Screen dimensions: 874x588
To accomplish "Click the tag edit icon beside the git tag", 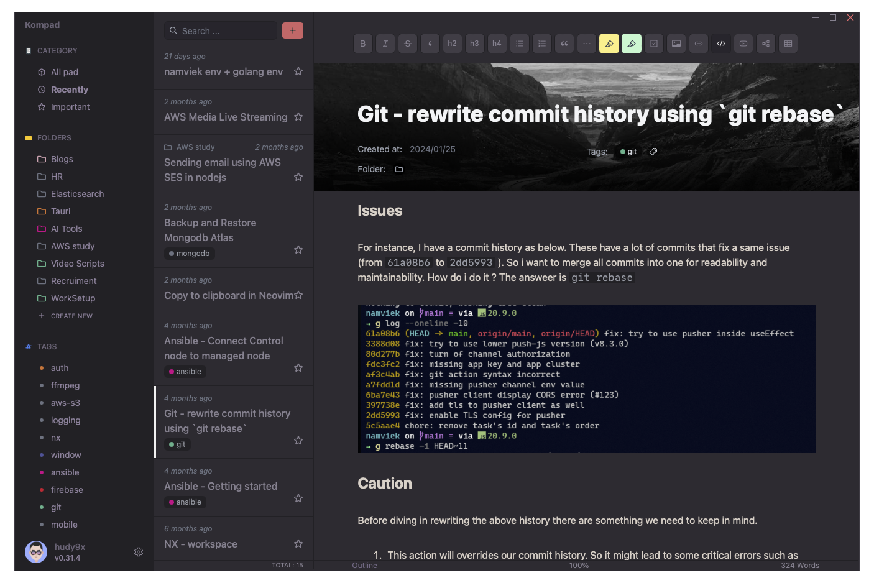I will (653, 152).
